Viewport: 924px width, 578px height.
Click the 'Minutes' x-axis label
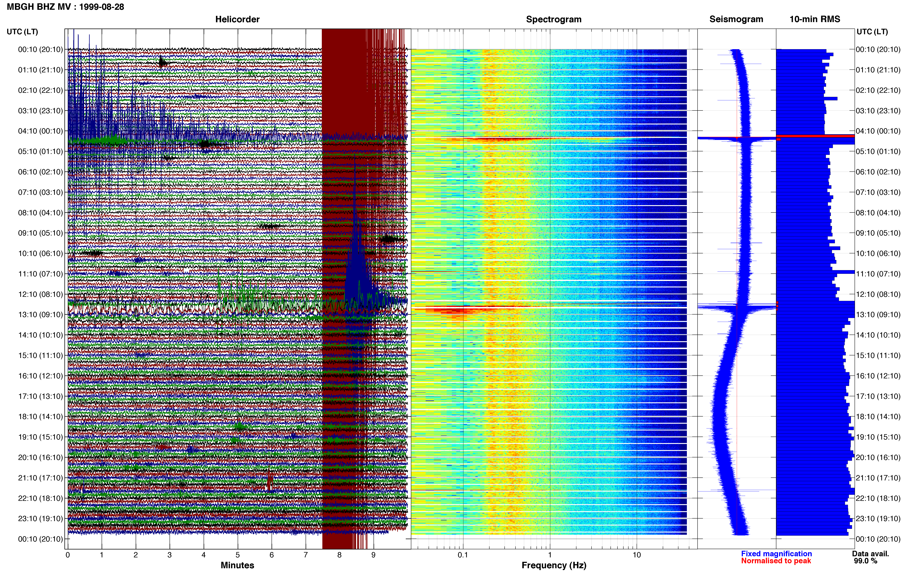click(237, 565)
